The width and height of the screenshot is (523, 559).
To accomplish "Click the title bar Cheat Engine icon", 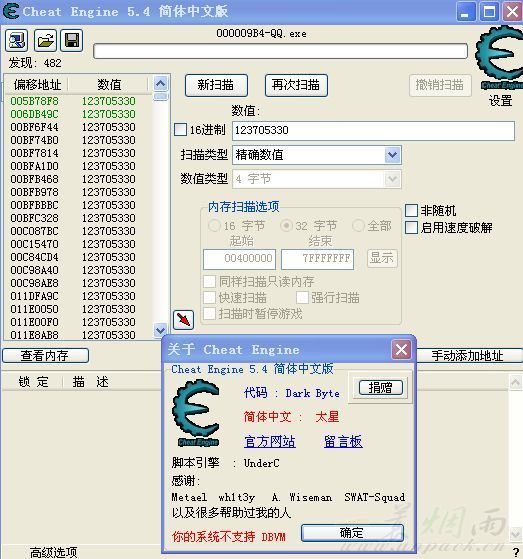I will [x=11, y=11].
